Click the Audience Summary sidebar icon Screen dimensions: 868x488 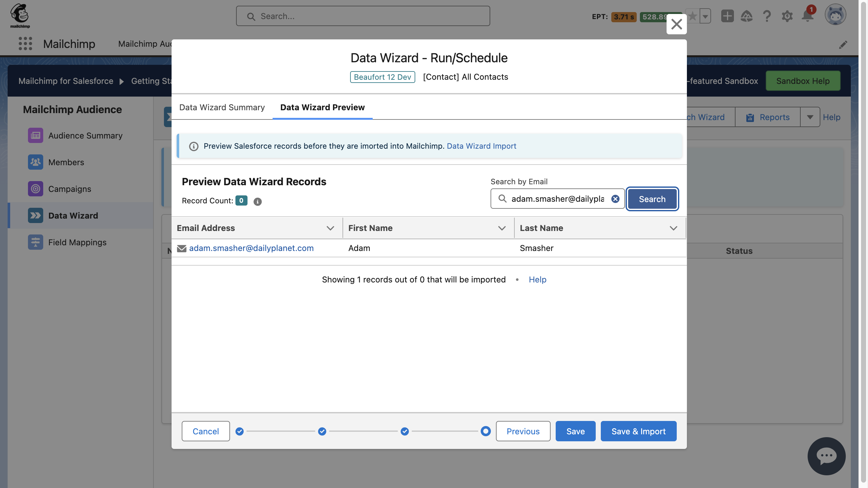35,135
